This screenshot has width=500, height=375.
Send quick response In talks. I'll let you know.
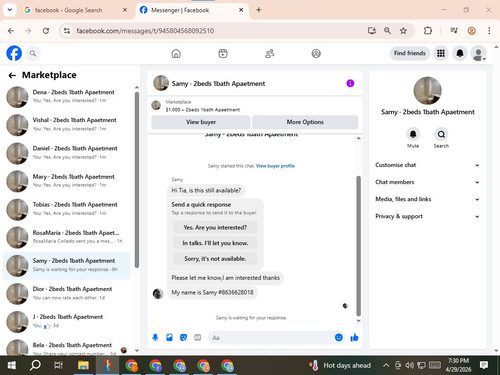pyautogui.click(x=215, y=243)
